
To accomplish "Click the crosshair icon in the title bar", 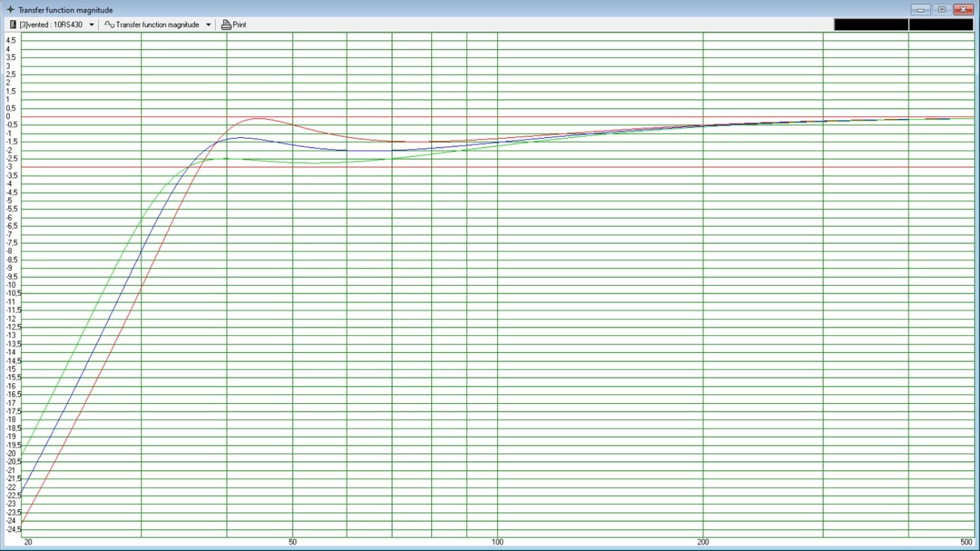I will 10,10.
